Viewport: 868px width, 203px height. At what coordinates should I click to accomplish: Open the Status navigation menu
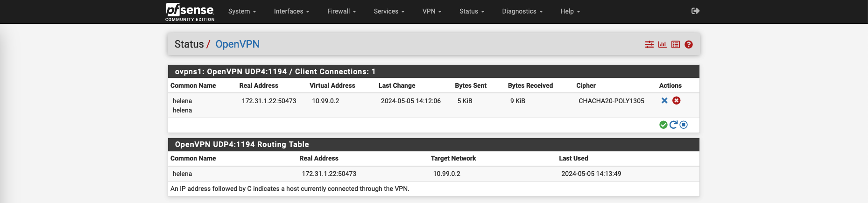click(472, 12)
